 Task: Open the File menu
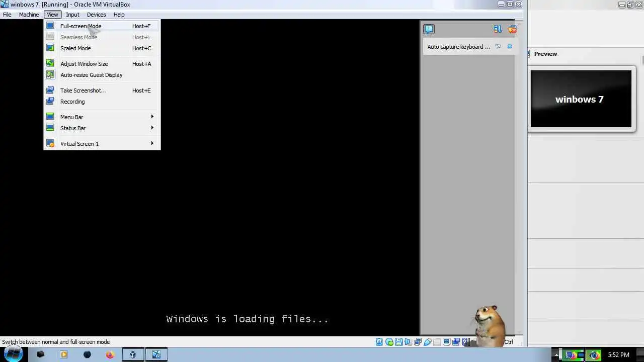(7, 15)
